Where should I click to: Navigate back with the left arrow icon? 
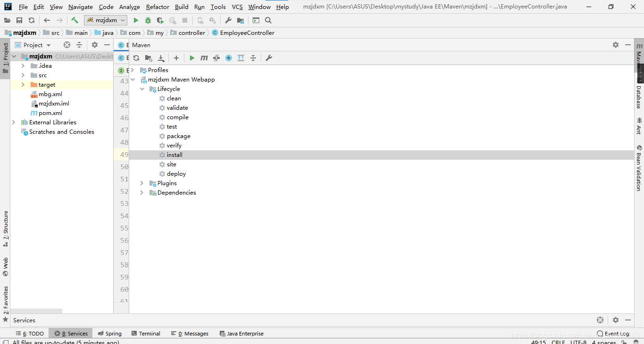(47, 20)
